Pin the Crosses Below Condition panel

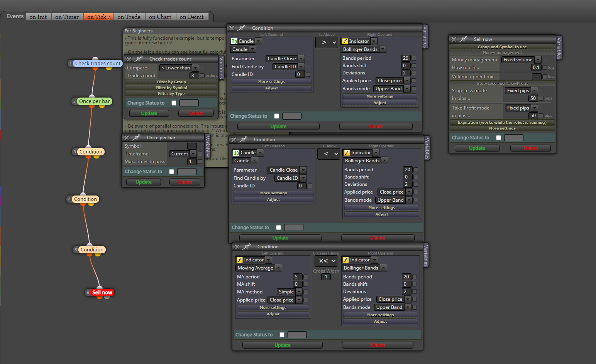coord(246,247)
